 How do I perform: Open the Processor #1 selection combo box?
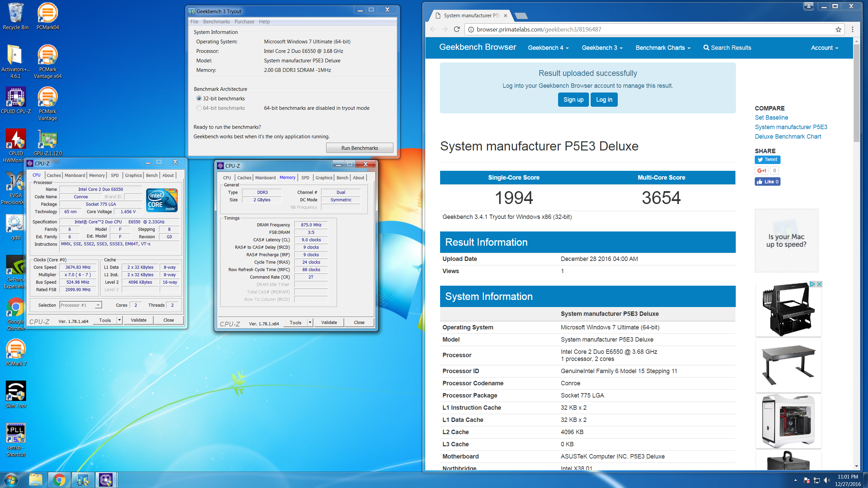tap(80, 305)
